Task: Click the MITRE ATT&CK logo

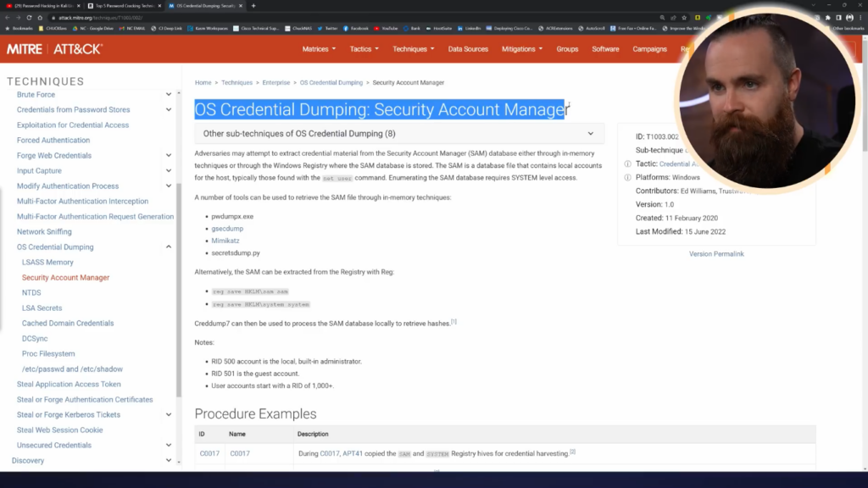Action: [54, 49]
